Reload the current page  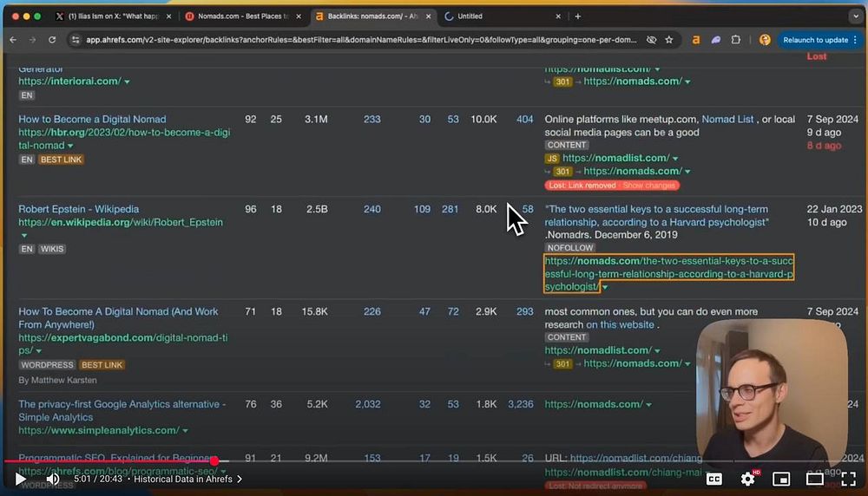click(x=52, y=40)
